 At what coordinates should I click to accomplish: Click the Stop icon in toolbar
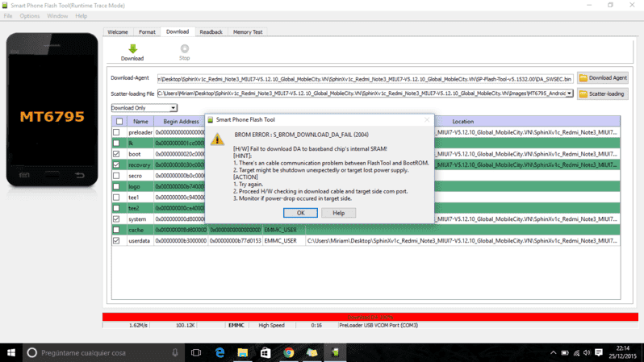point(185,48)
